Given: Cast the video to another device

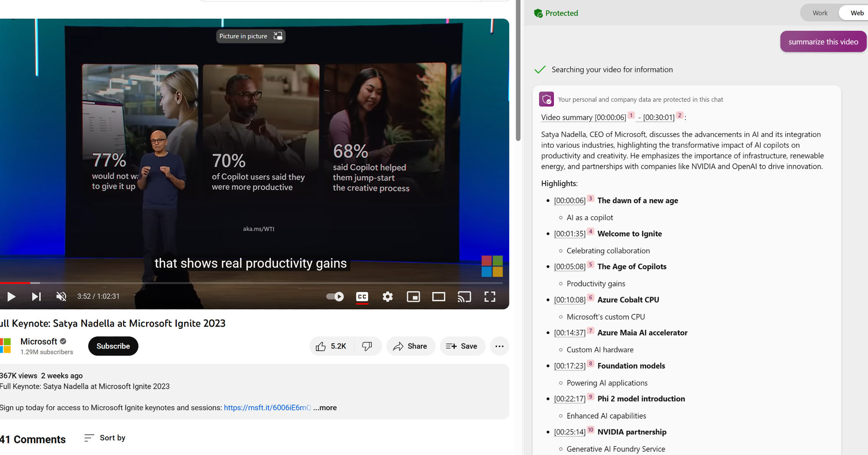Looking at the screenshot, I should click(x=464, y=296).
